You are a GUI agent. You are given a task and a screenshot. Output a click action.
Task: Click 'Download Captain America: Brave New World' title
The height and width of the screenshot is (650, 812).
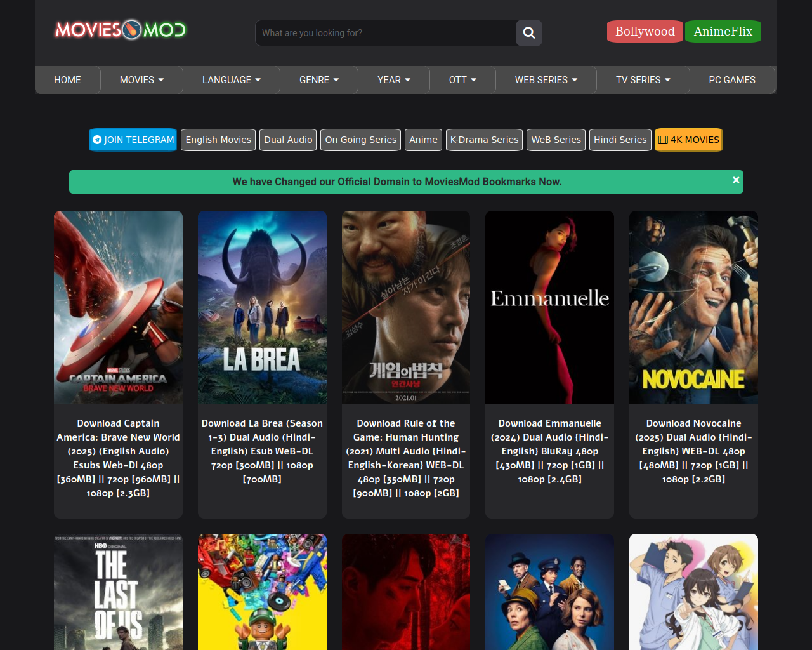[x=118, y=458]
